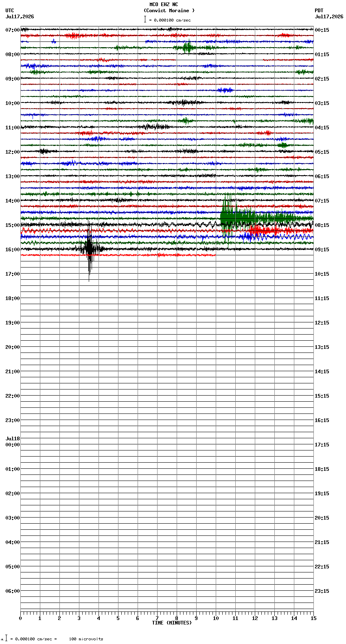Click the 04:00 UTC row label
The image size is (346, 644).
coord(13,542)
